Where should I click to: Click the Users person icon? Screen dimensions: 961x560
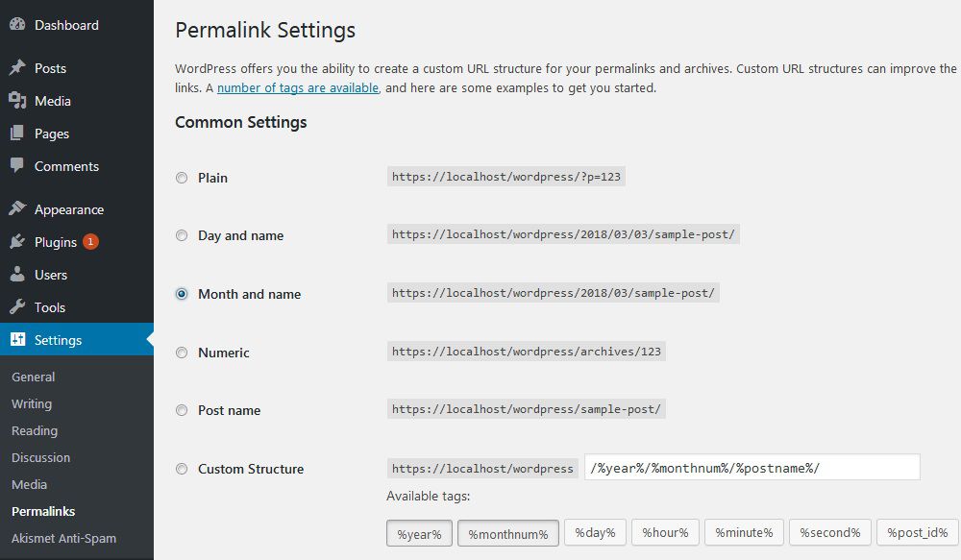pyautogui.click(x=17, y=274)
